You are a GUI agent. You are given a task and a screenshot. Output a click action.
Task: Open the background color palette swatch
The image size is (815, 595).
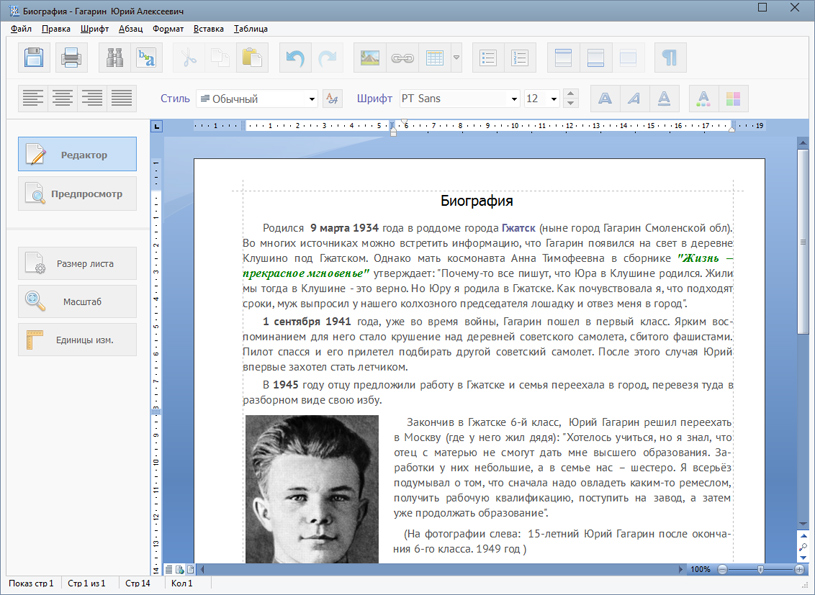pos(733,98)
